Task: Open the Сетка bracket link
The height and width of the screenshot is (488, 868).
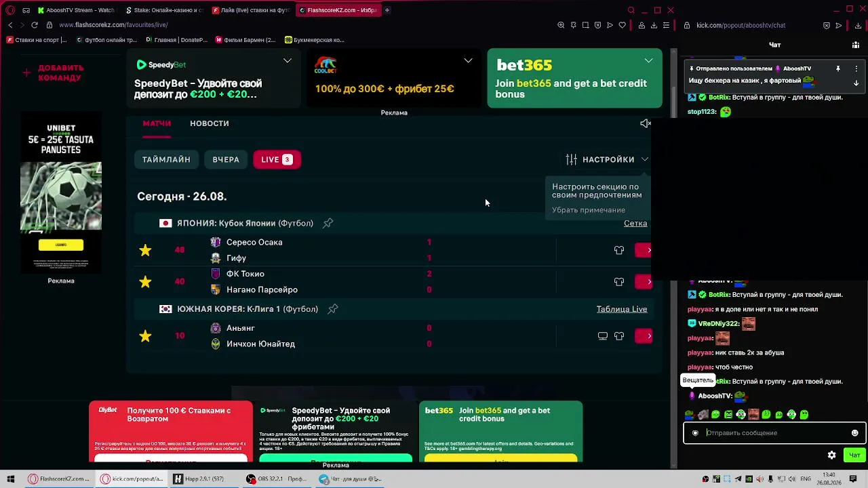Action: [635, 223]
